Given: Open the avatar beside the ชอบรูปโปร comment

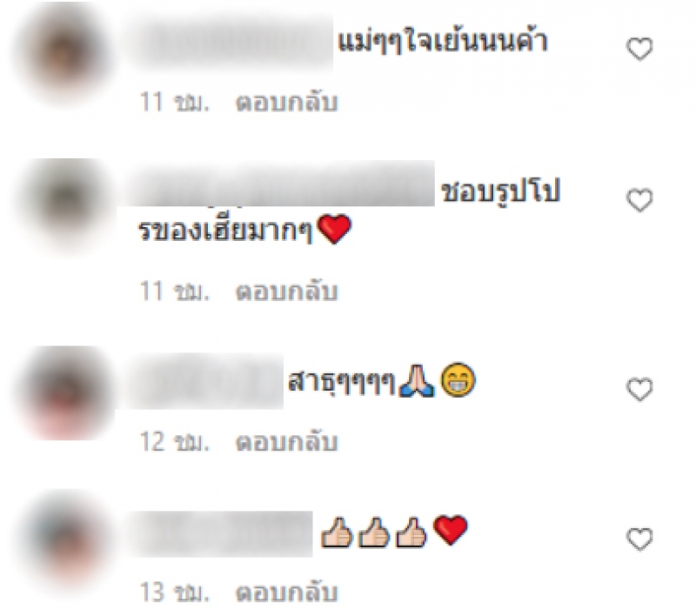Looking at the screenshot, I should tap(67, 204).
